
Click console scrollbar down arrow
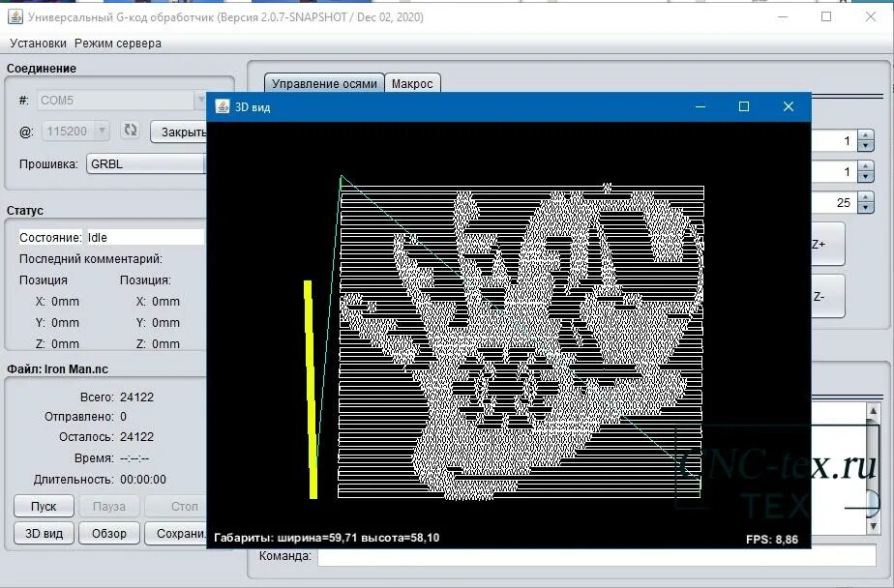pos(873,527)
